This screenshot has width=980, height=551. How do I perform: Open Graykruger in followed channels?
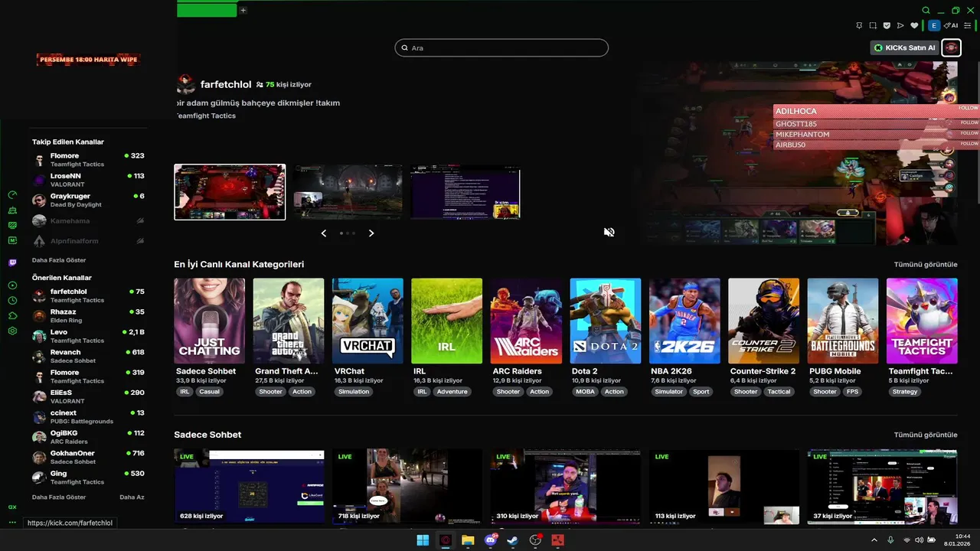tap(88, 201)
